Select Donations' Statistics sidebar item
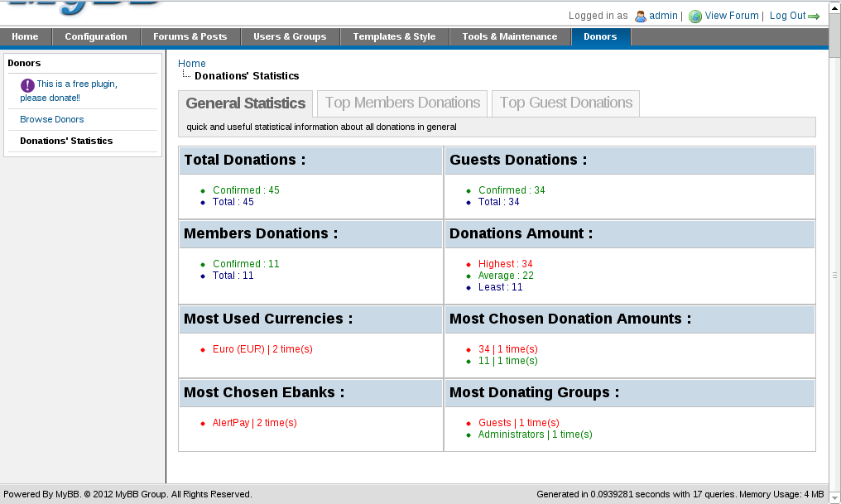Image resolution: width=841 pixels, height=504 pixels. [66, 141]
